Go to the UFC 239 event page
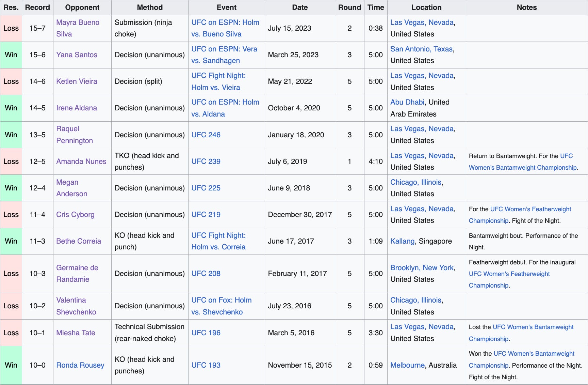588x385 pixels. coord(206,161)
